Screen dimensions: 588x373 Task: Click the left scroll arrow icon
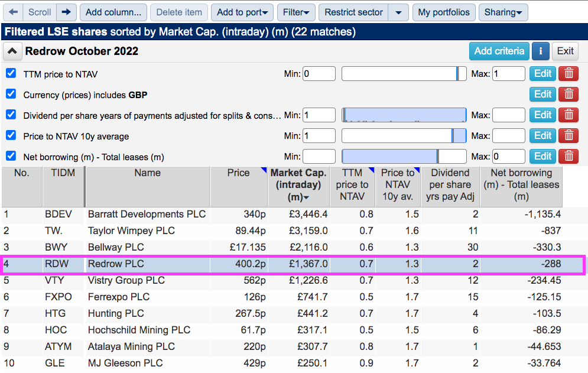pos(13,12)
